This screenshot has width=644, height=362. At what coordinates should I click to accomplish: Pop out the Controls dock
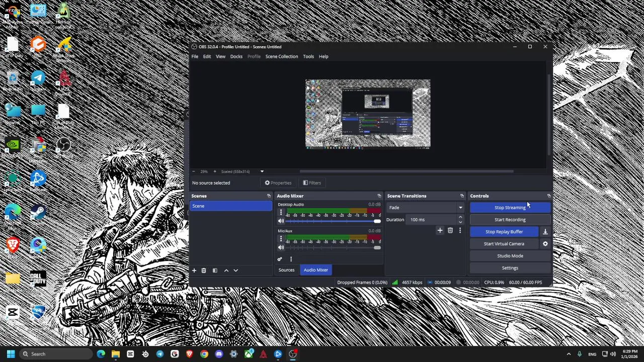[548, 196]
